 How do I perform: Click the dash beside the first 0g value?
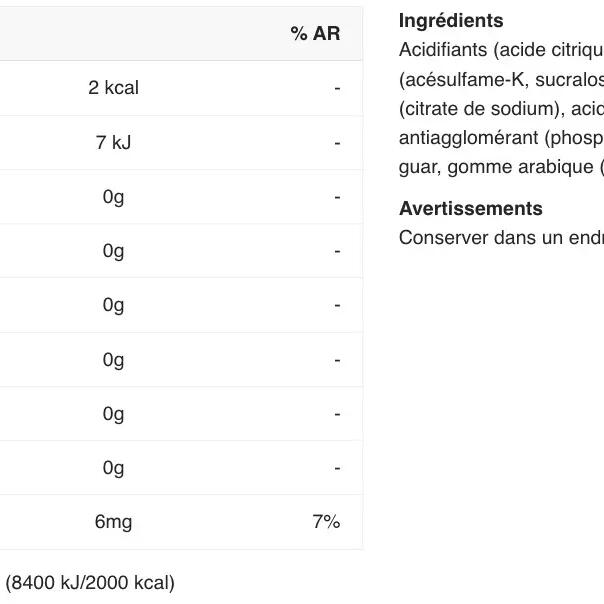pos(338,197)
